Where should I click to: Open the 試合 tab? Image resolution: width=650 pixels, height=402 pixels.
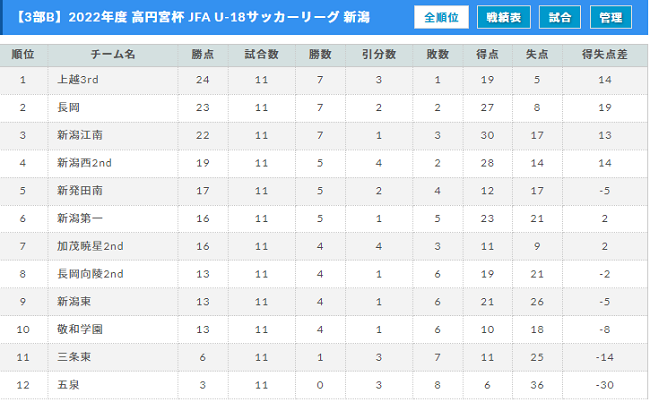560,17
